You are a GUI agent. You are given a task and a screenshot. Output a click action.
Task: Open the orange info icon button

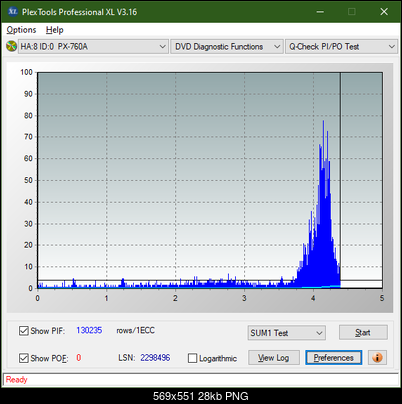[377, 358]
